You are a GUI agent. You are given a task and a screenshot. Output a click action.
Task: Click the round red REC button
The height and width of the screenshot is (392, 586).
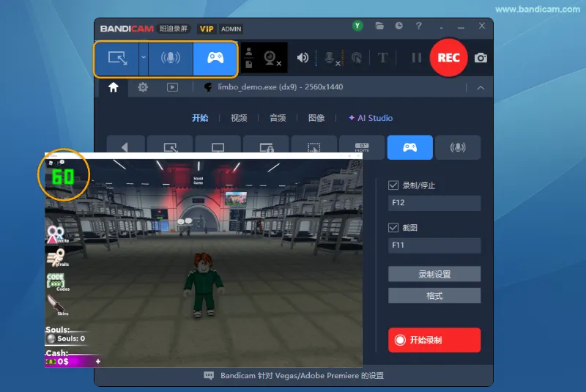click(448, 58)
